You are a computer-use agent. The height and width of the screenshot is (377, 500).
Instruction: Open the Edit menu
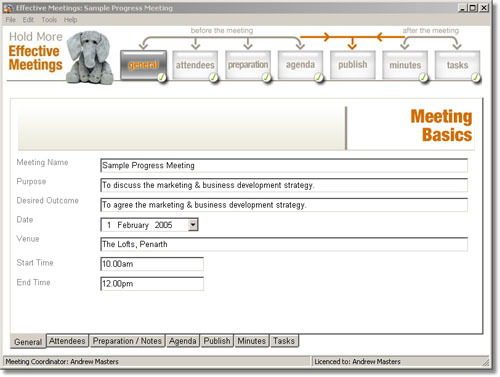28,20
